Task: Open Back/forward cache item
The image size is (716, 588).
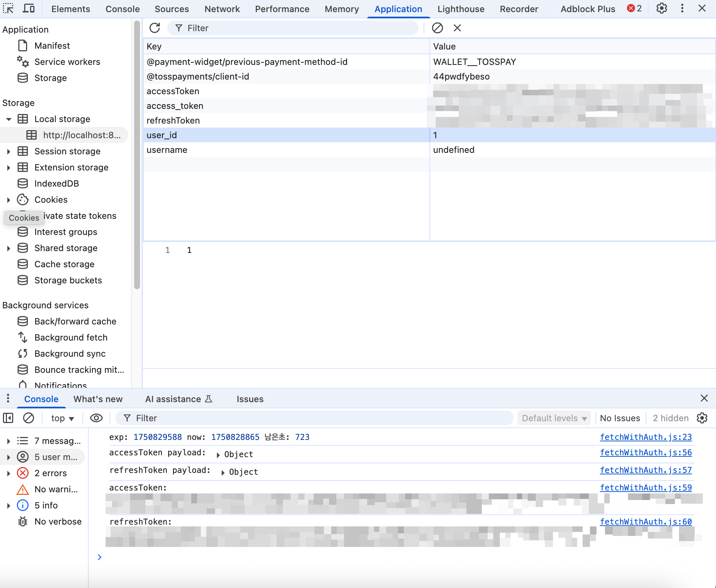Action: click(x=75, y=321)
